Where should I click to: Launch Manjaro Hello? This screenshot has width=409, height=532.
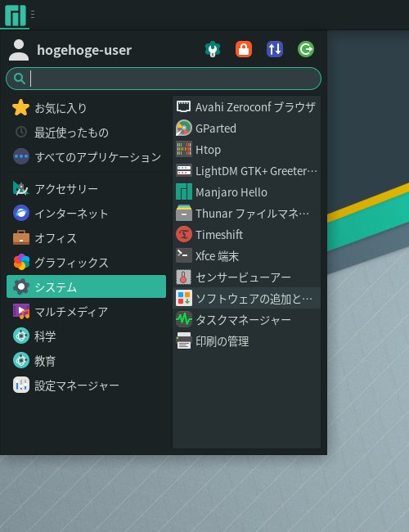pyautogui.click(x=246, y=192)
